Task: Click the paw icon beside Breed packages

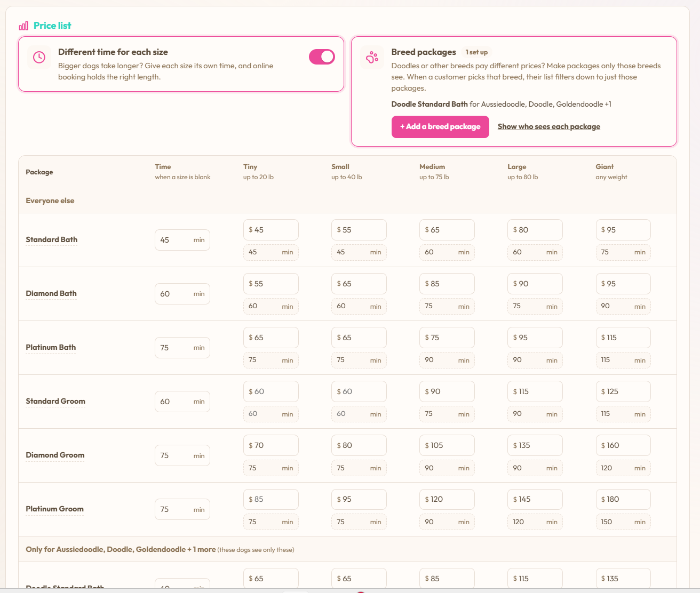Action: (x=372, y=57)
